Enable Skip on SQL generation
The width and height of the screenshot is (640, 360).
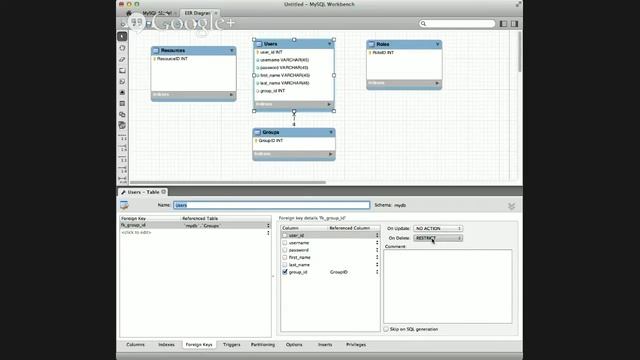click(386, 329)
